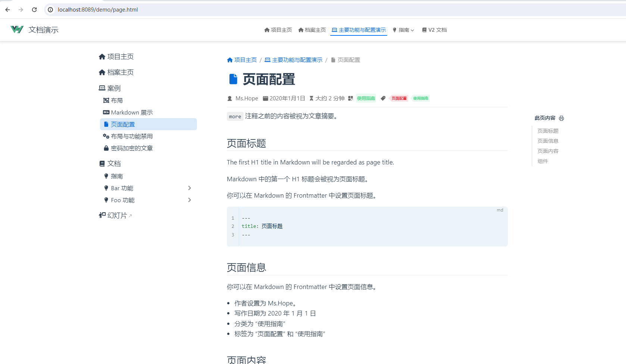Click the calendar date icon

click(266, 98)
